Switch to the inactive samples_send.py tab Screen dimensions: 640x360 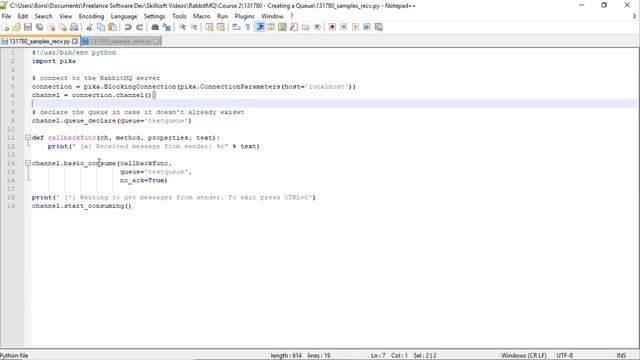point(121,41)
